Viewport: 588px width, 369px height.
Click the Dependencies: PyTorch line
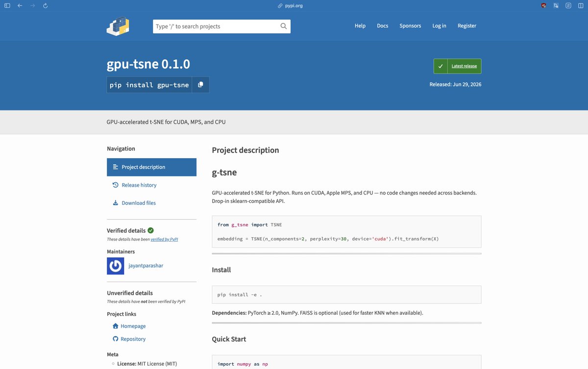click(318, 313)
